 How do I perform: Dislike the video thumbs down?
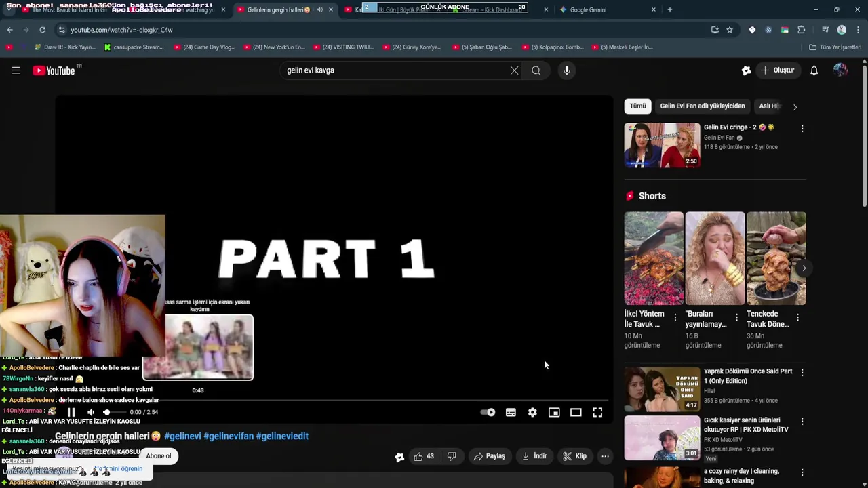click(452, 456)
